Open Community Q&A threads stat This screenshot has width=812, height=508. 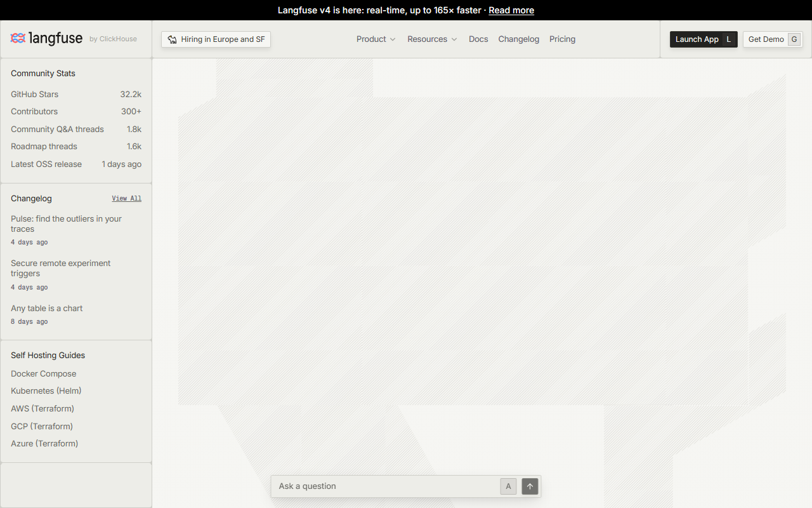click(76, 129)
